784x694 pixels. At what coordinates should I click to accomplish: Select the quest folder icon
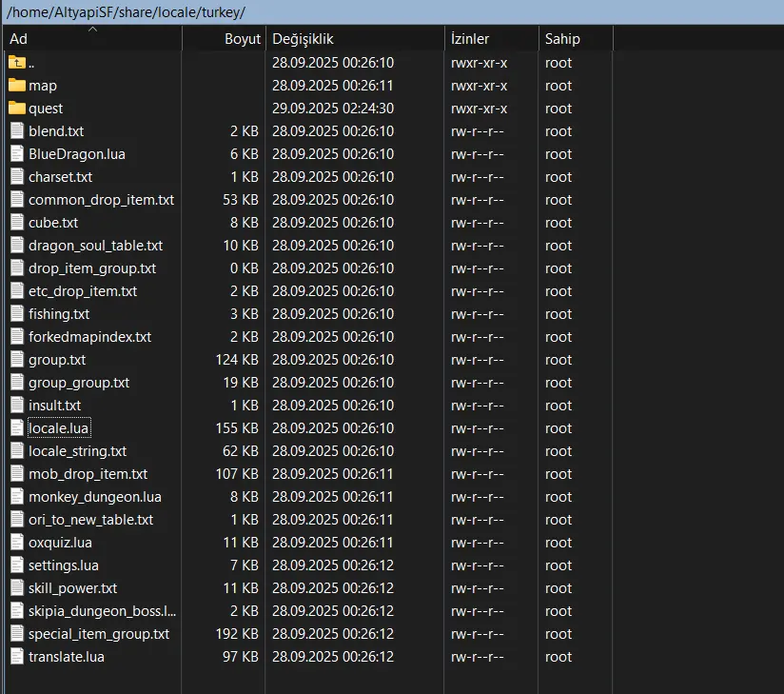click(17, 109)
